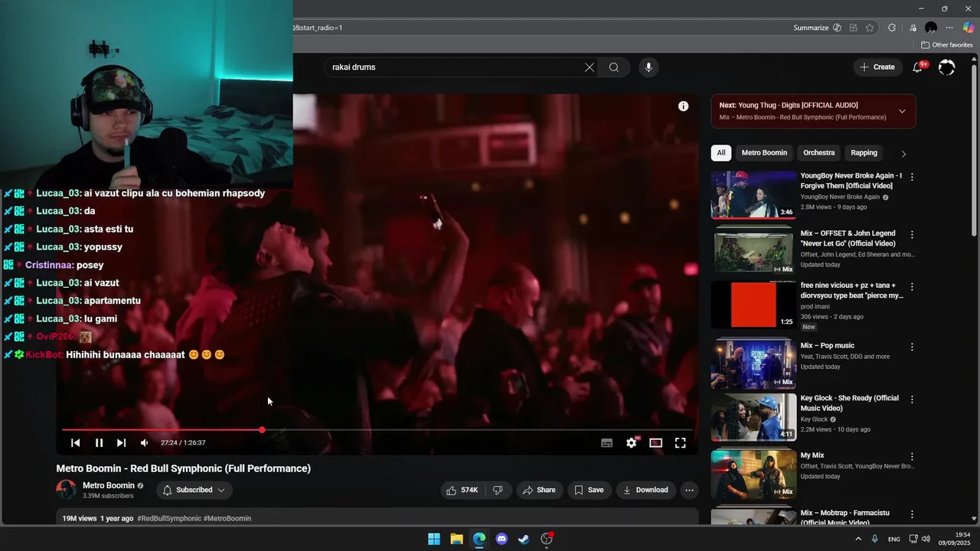Open options for YoungBoy 'I Forgive Them' video
This screenshot has width=980, height=551.
(x=911, y=177)
